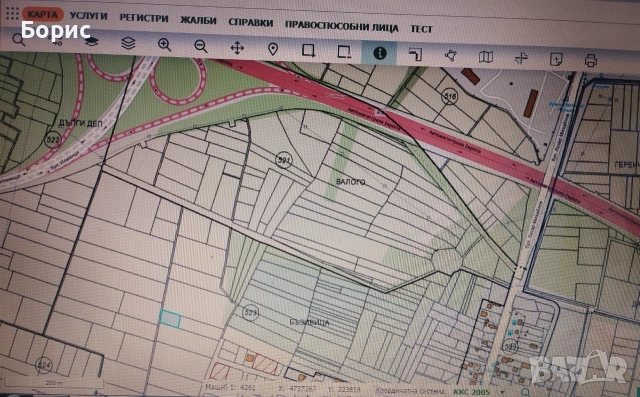Activate the zoom in tool
The height and width of the screenshot is (397, 640).
[x=164, y=45]
